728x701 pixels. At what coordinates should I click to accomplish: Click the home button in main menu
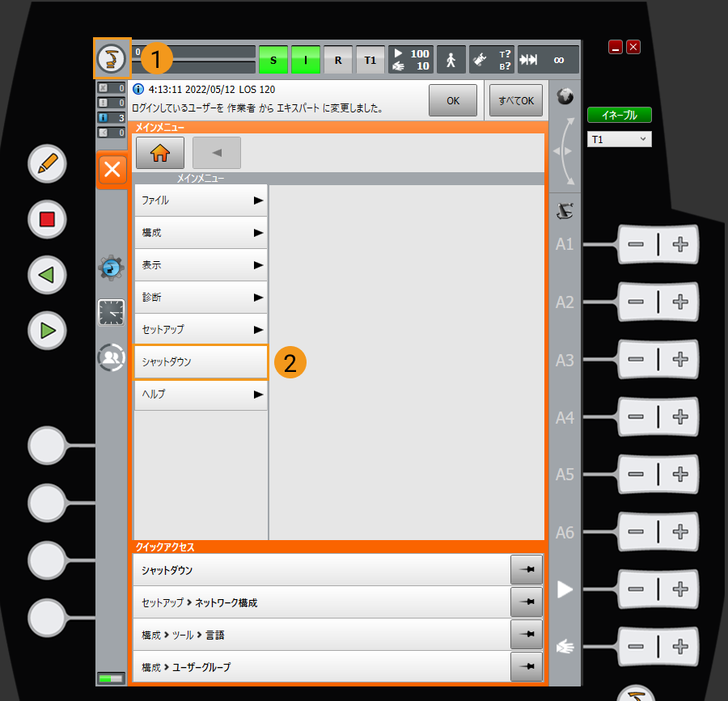coord(159,153)
